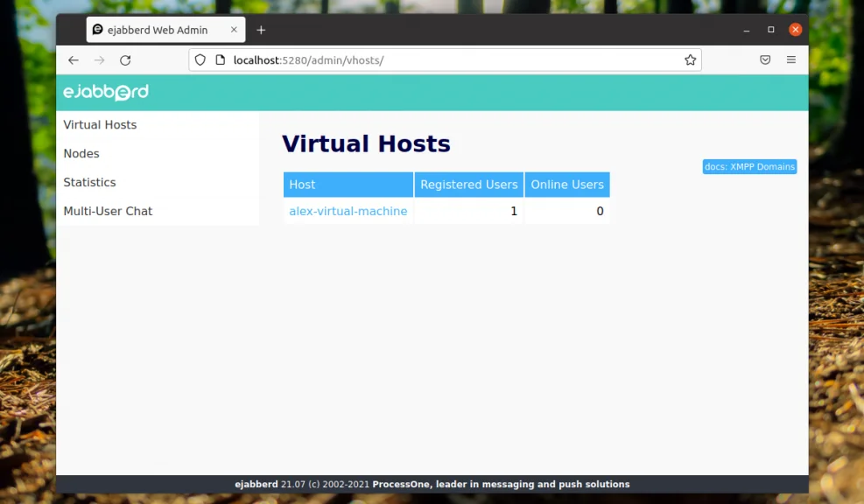Click online users value 0
This screenshot has height=504, width=864.
[600, 211]
